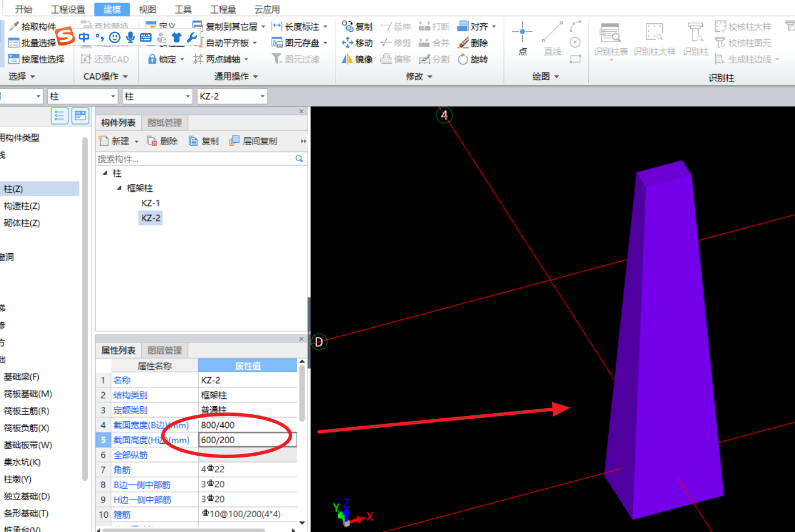This screenshot has width=795, height=532.
Task: Expand the 通用操作 group dropdown
Action: 236,76
